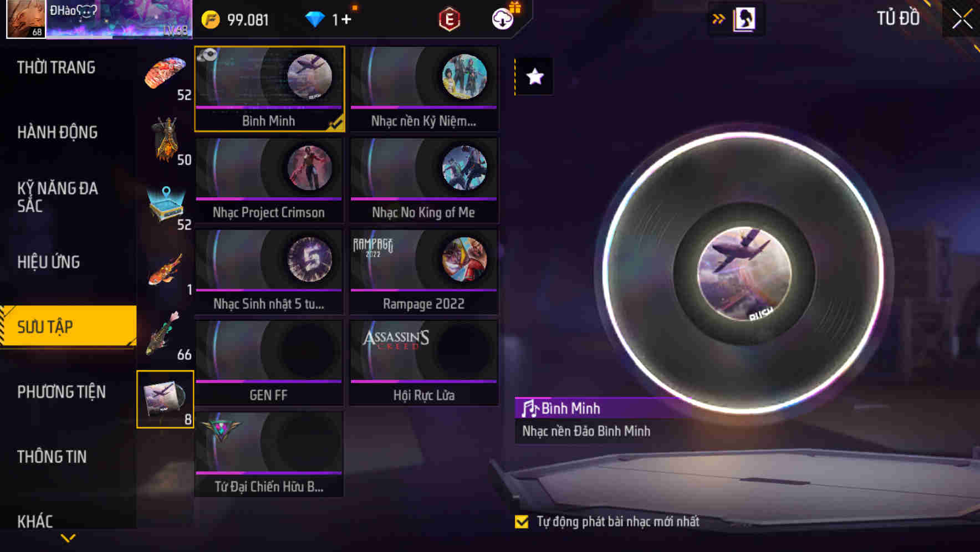980x552 pixels.
Task: Select the music disc category icon
Action: pos(165,399)
